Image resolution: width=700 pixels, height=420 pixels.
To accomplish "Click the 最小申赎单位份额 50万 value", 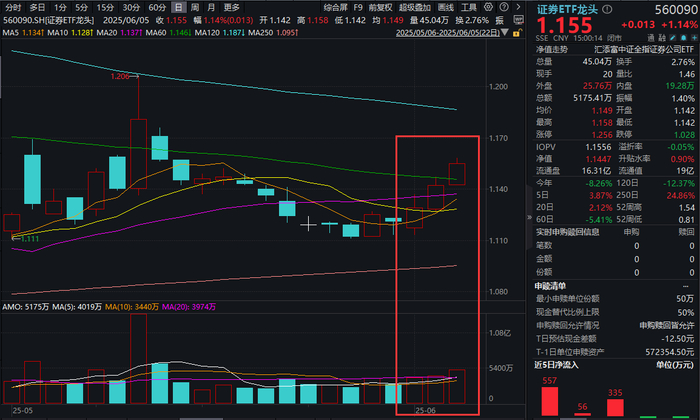I will coord(685,299).
